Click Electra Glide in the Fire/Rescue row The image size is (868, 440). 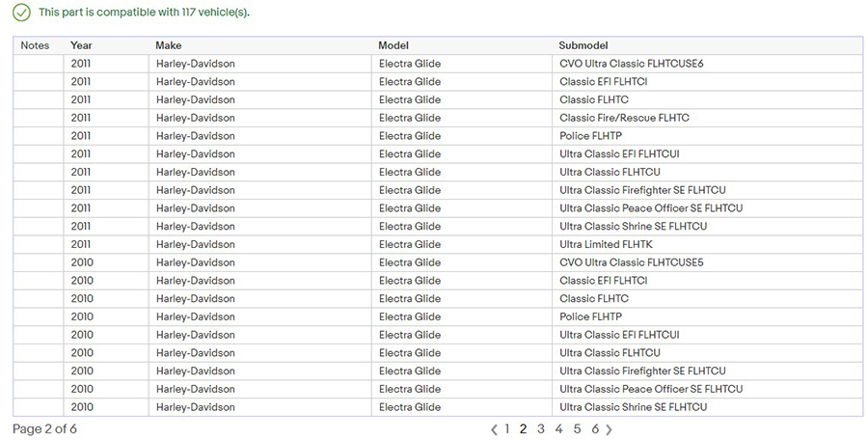410,118
